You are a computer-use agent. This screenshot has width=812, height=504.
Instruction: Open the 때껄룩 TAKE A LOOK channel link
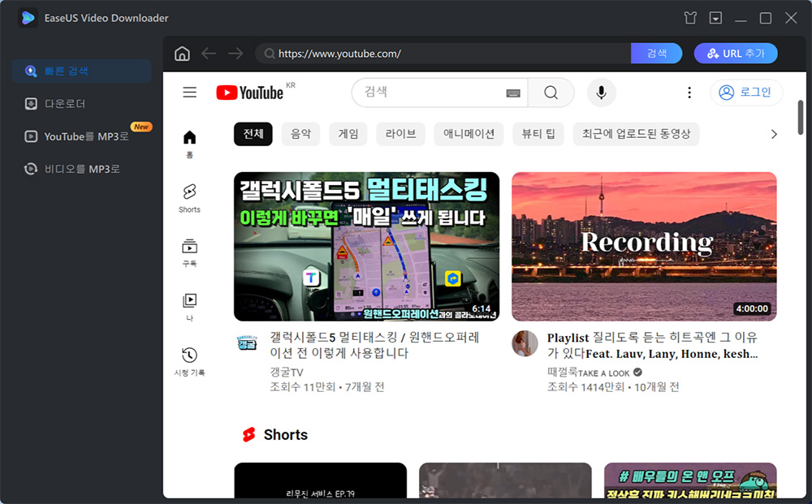click(589, 372)
